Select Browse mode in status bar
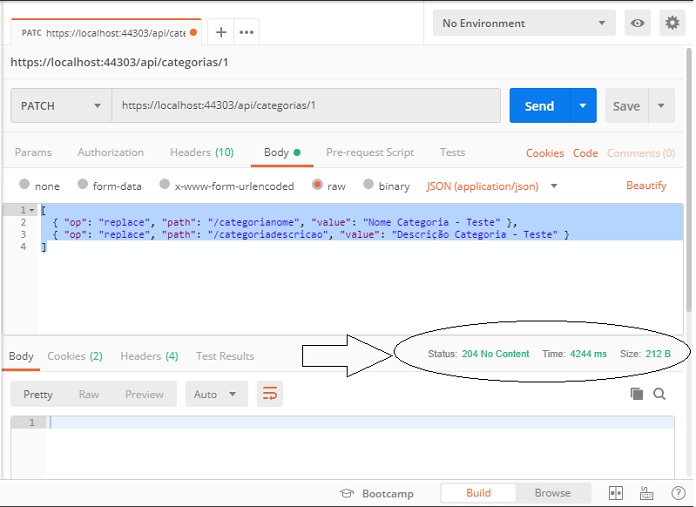The image size is (696, 507). (x=553, y=493)
